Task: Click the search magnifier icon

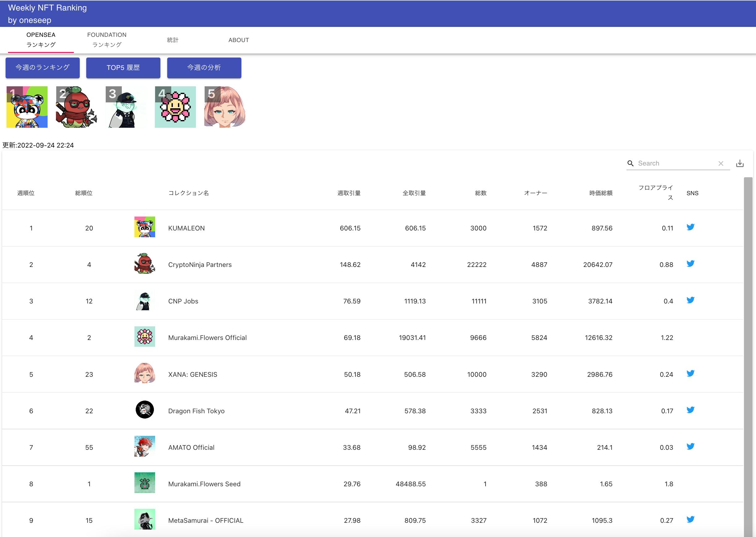Action: tap(631, 163)
